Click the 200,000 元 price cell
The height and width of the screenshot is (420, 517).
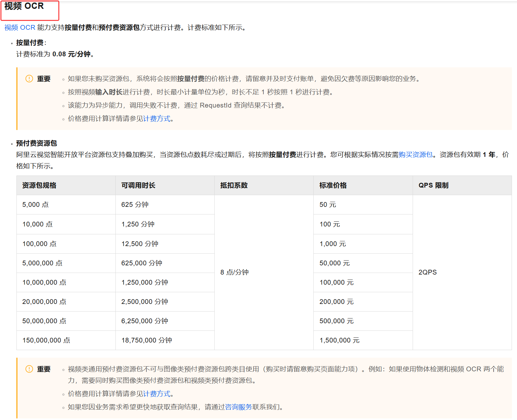click(x=363, y=302)
